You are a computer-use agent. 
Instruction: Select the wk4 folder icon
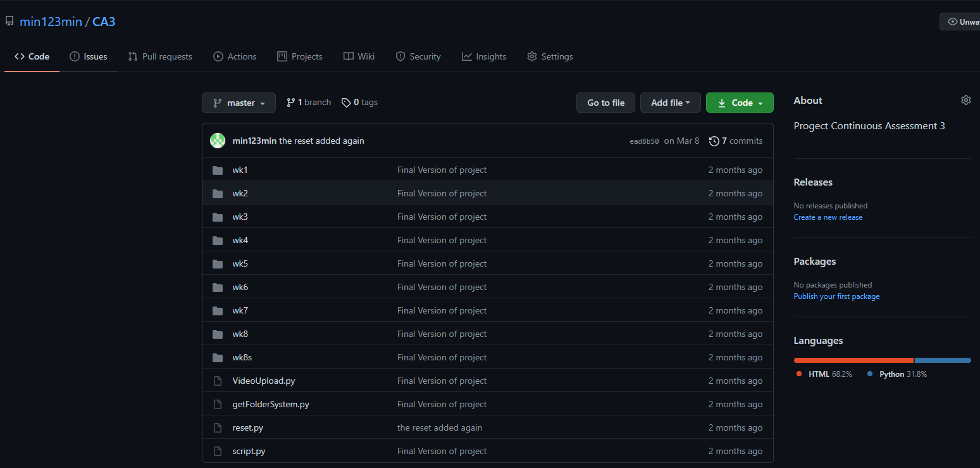[218, 241]
